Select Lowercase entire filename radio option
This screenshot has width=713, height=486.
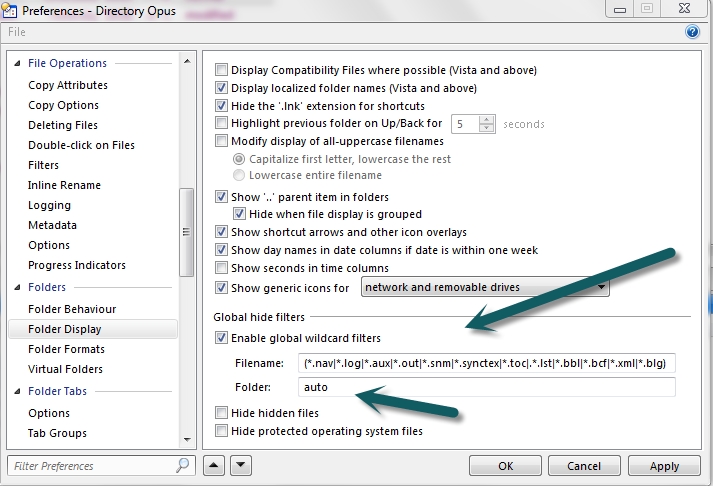click(239, 175)
